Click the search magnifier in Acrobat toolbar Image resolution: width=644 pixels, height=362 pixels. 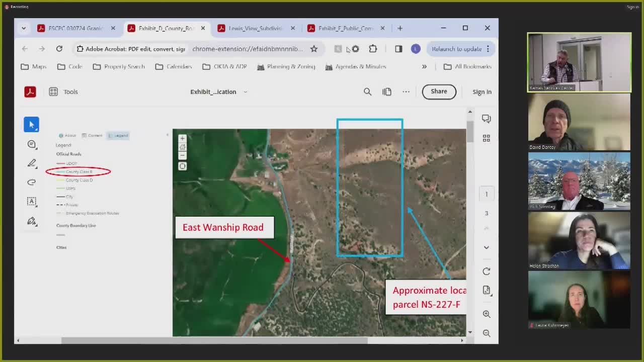[367, 92]
